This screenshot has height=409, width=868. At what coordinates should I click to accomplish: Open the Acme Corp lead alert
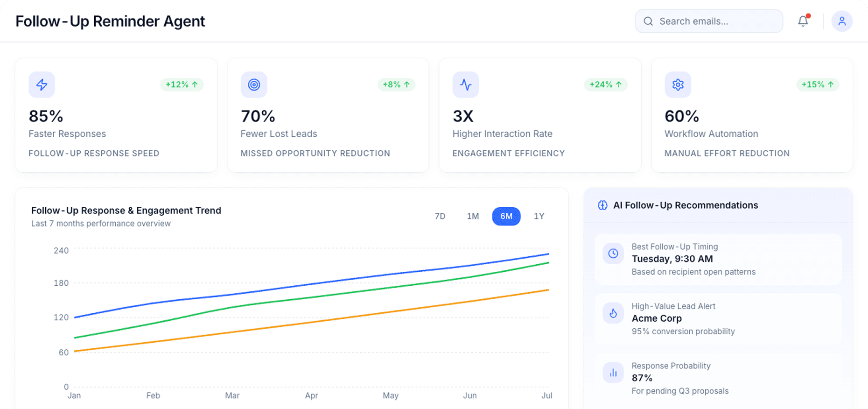click(x=718, y=319)
